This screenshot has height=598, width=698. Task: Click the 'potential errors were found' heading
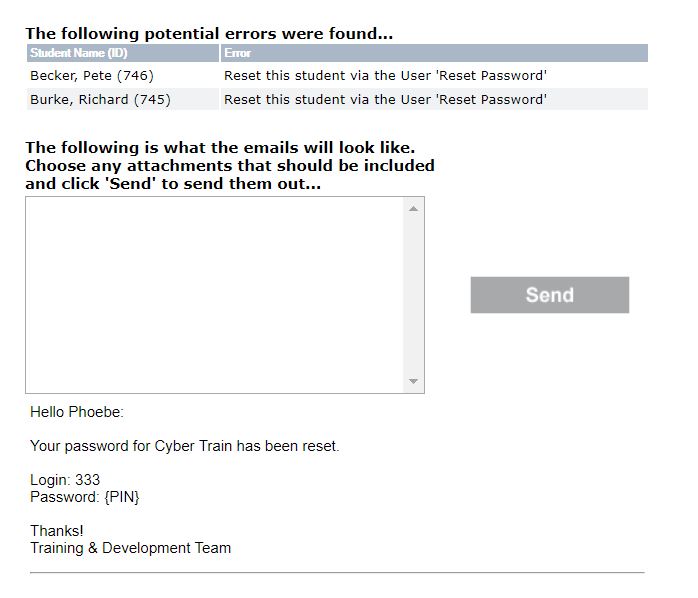[x=209, y=34]
